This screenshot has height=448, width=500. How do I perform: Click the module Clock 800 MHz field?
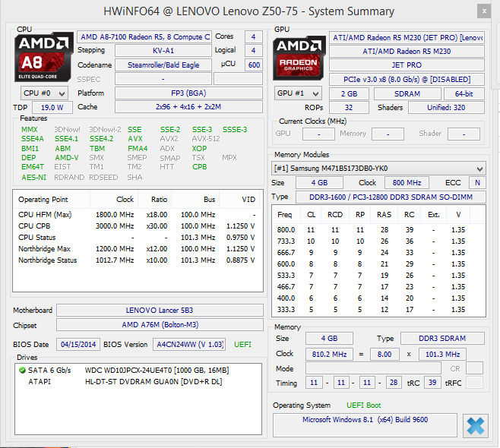pos(407,182)
